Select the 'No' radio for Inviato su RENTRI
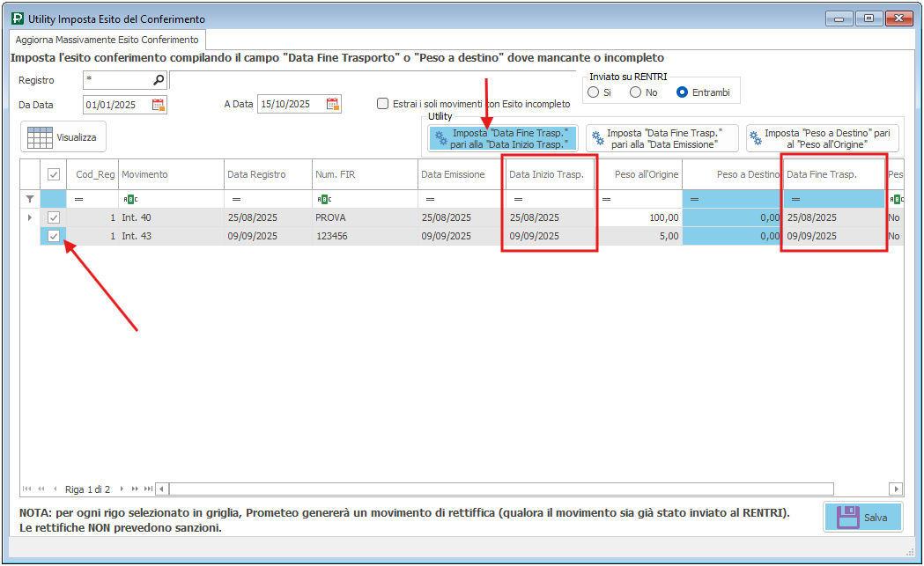 pyautogui.click(x=635, y=92)
